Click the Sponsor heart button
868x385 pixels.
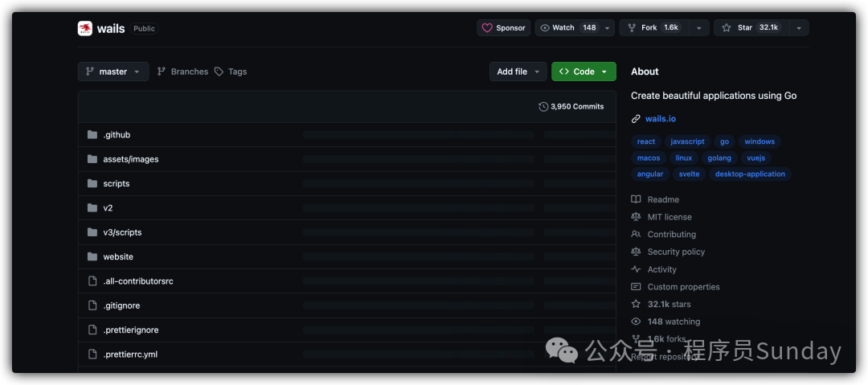tap(503, 28)
